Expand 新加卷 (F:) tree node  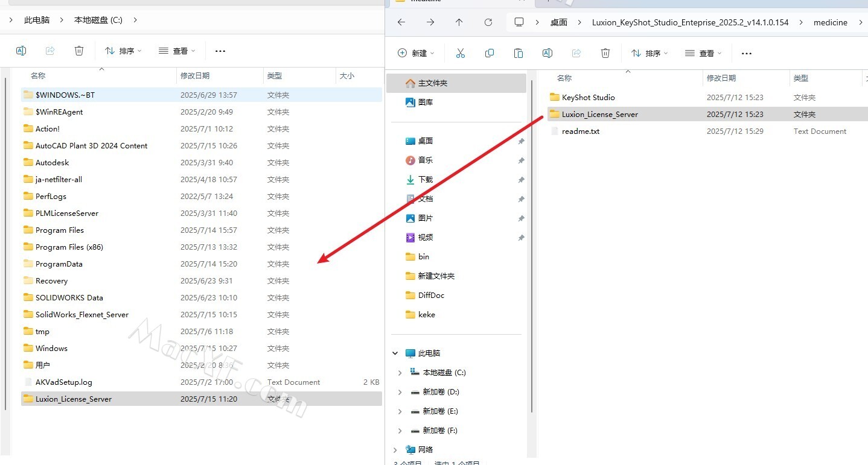click(400, 431)
